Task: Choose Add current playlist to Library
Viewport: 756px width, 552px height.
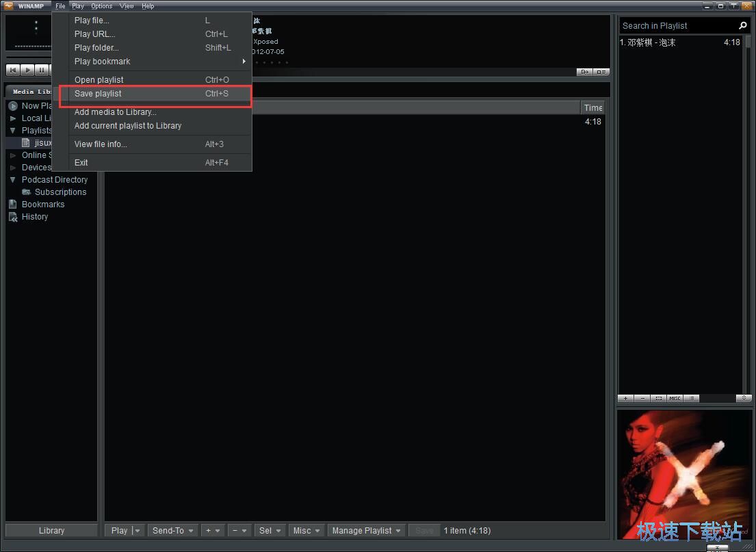Action: click(152, 125)
